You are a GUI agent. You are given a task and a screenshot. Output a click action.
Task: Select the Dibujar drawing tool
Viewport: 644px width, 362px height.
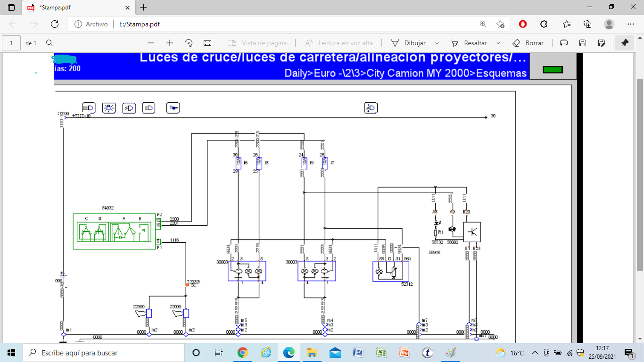[x=408, y=43]
